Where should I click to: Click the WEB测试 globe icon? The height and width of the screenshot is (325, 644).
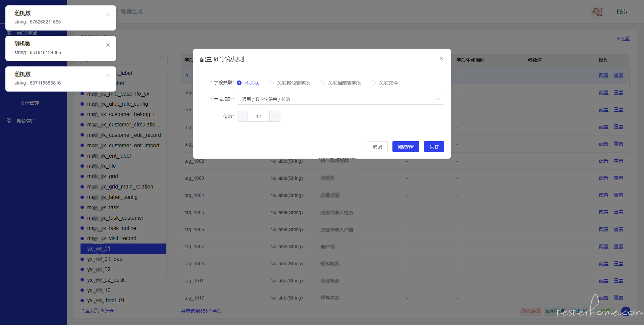pyautogui.click(x=9, y=33)
